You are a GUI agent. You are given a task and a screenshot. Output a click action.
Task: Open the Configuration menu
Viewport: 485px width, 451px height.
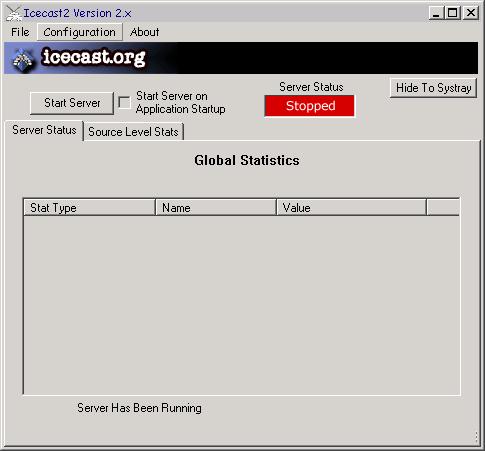point(79,32)
